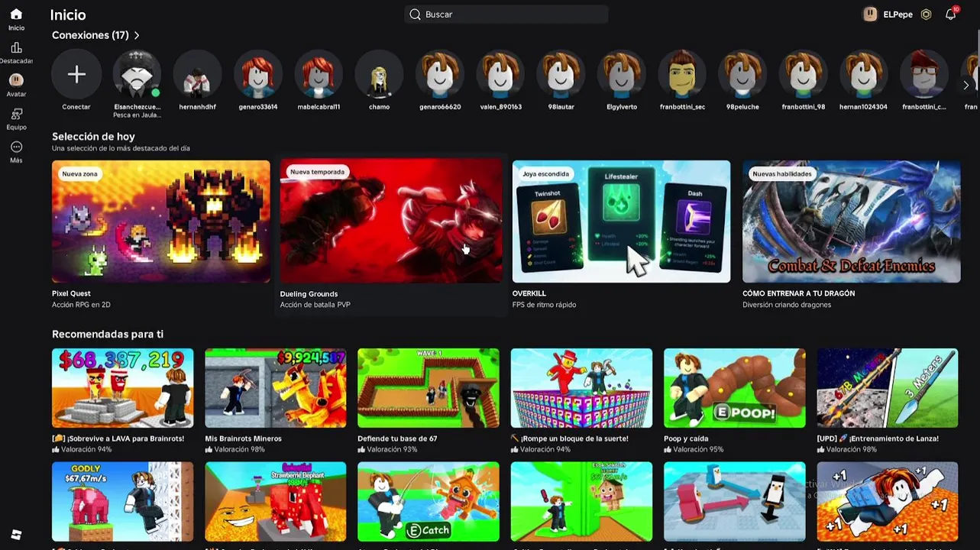
Task: Open the Más menu icon
Action: pyautogui.click(x=16, y=147)
